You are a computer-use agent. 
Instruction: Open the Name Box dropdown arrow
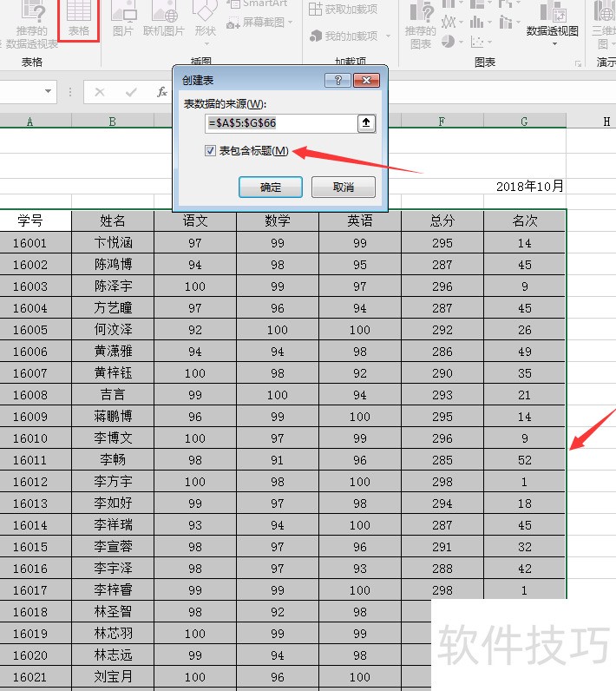click(x=48, y=92)
